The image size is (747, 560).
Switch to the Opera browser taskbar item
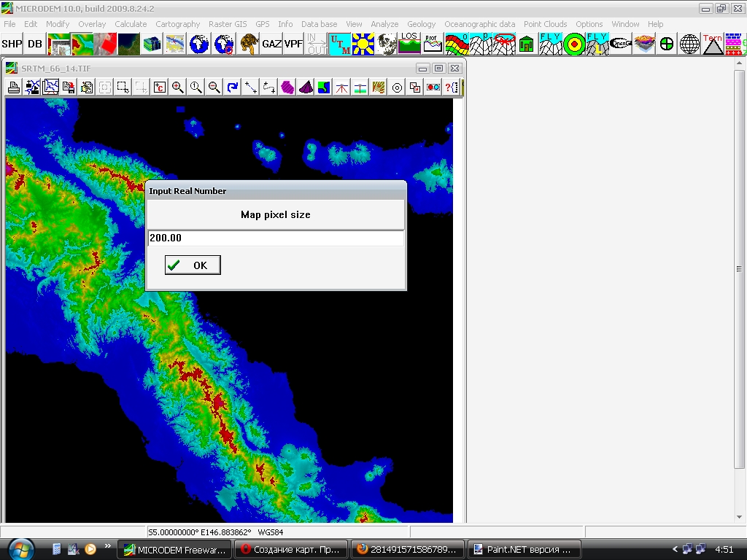click(x=291, y=550)
